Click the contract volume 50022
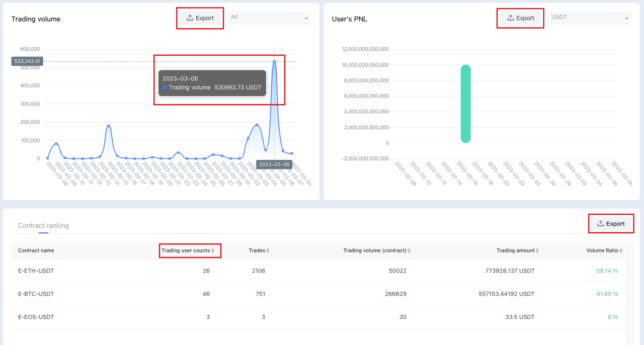This screenshot has width=644, height=345. point(397,271)
